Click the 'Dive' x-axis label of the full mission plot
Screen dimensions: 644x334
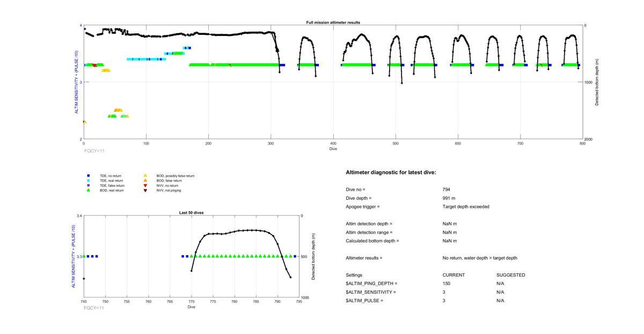[x=333, y=149]
